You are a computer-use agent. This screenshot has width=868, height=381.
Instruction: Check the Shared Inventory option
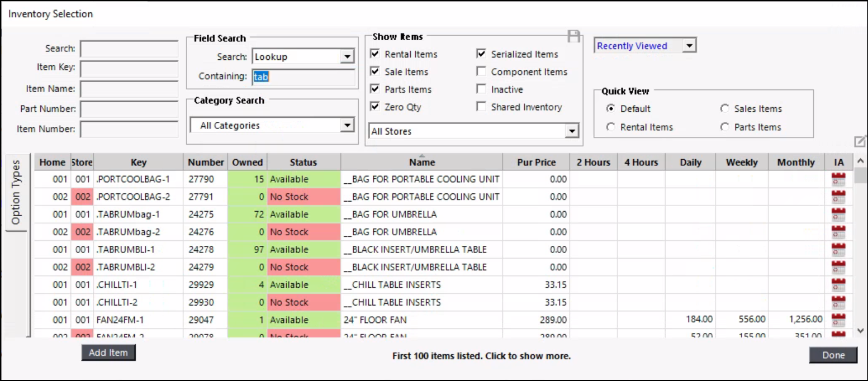tap(481, 107)
